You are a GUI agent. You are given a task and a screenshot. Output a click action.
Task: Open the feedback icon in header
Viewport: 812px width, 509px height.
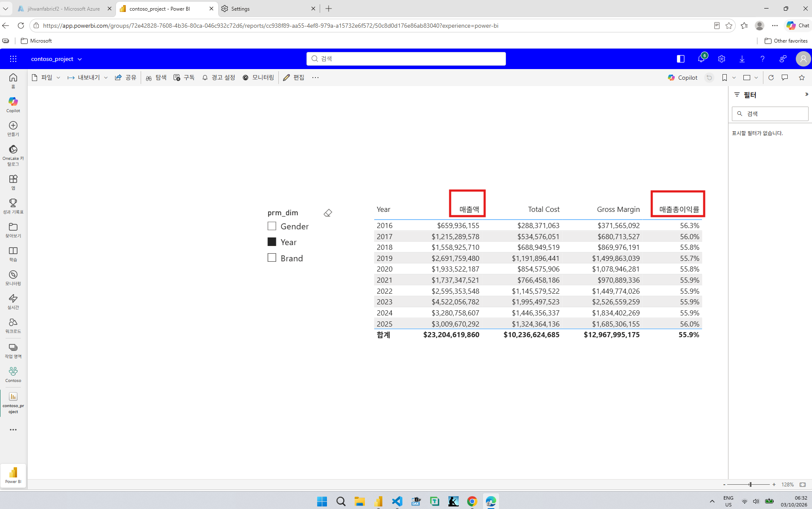click(x=783, y=59)
